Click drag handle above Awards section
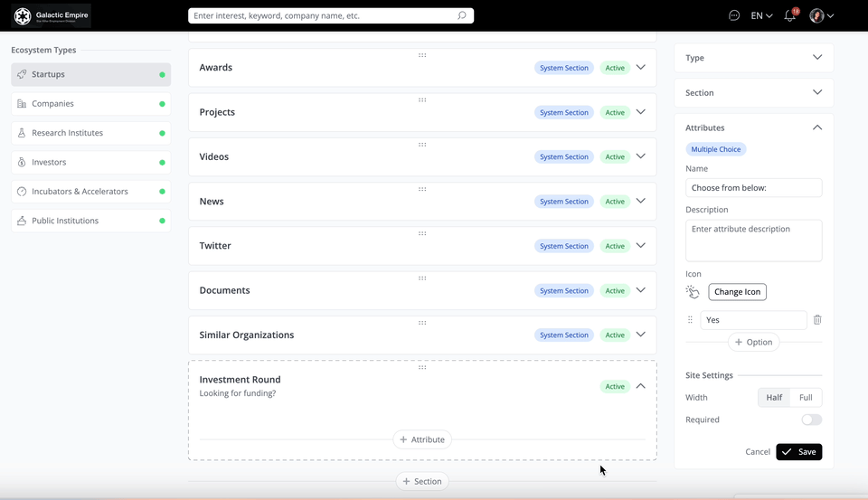 (x=422, y=55)
